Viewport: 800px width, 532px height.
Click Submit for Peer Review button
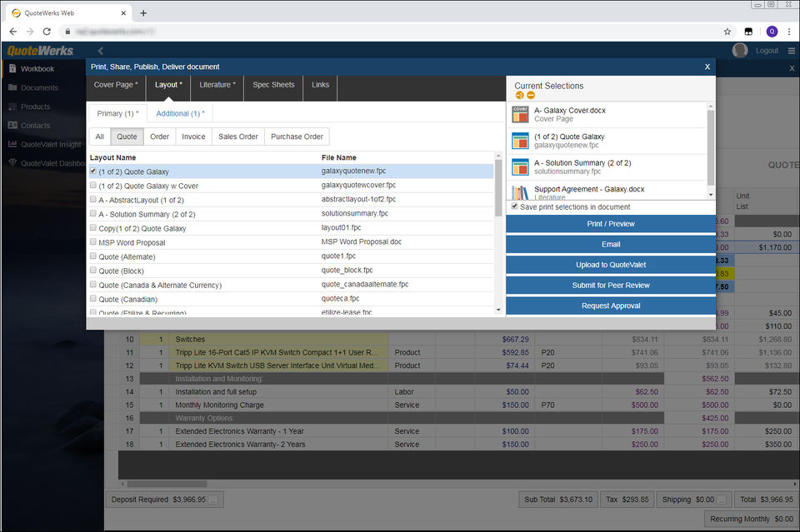[x=611, y=285]
